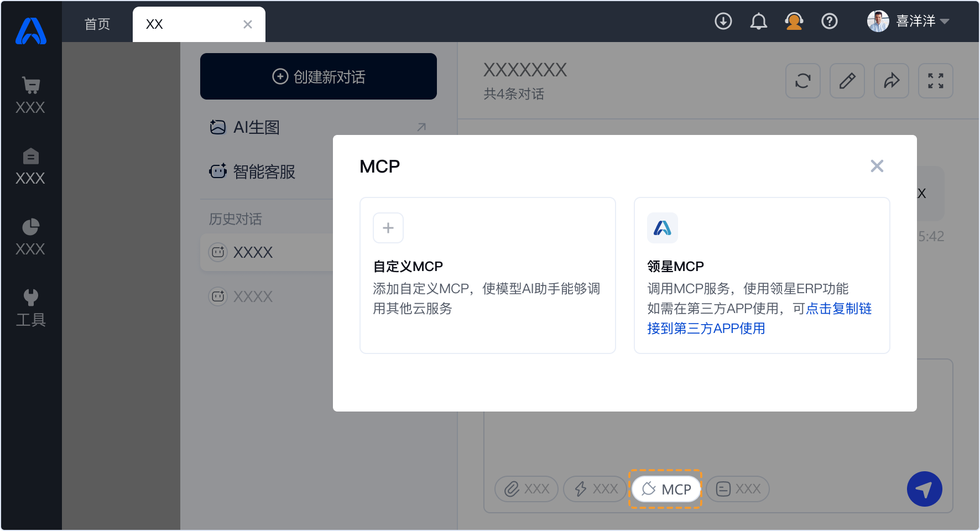The width and height of the screenshot is (980, 531).
Task: Click the help question mark icon
Action: (x=830, y=21)
